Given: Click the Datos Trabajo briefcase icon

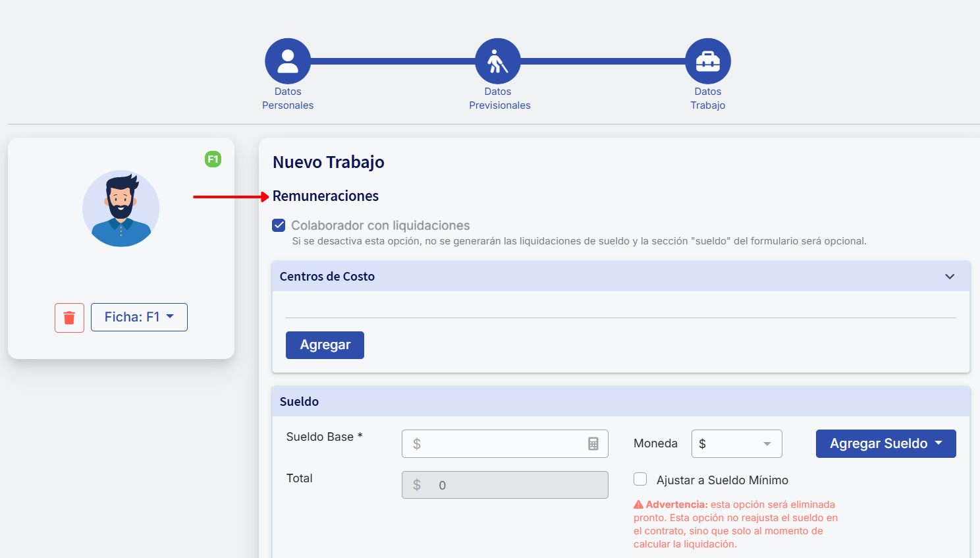Looking at the screenshot, I should pyautogui.click(x=707, y=60).
